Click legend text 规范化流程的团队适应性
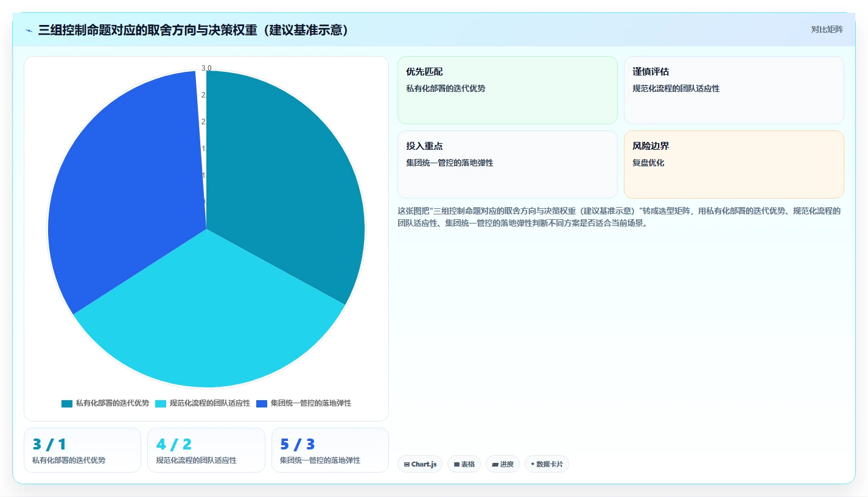The image size is (868, 497). point(209,403)
